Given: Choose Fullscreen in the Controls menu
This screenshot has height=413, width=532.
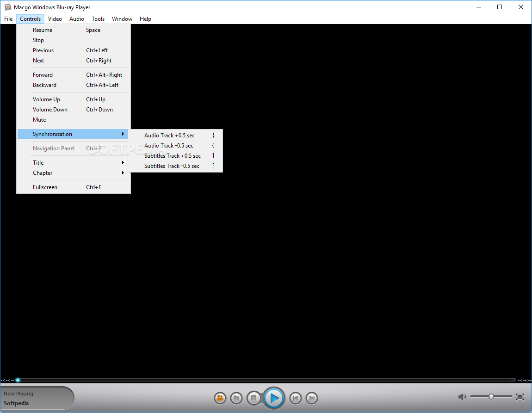Looking at the screenshot, I should pos(73,187).
